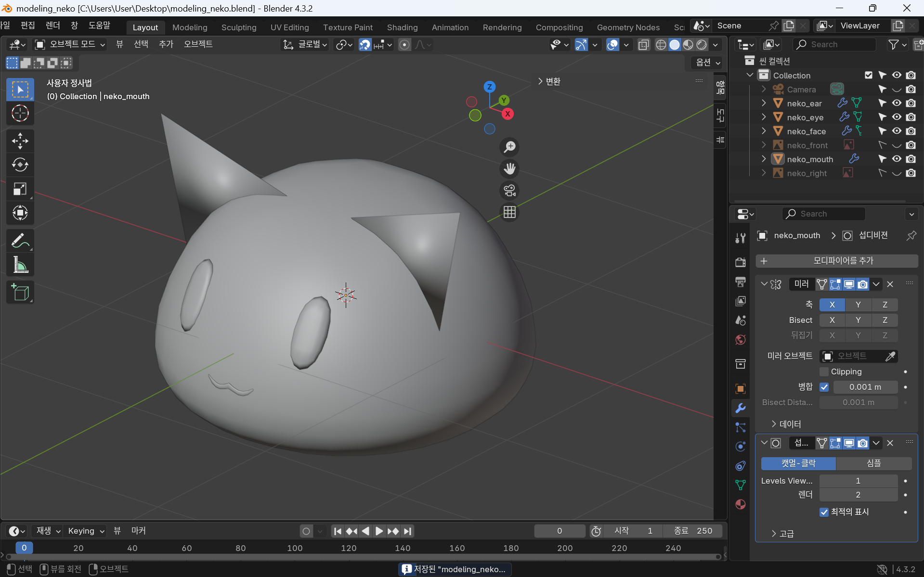Jump to the end frame button
This screenshot has height=577, width=924.
tap(407, 531)
